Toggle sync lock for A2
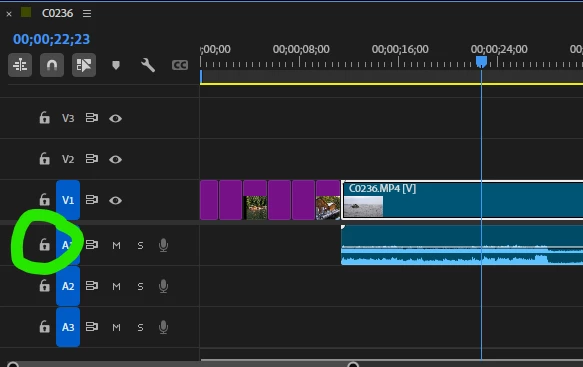Screen dimensions: 583x367 pos(92,286)
